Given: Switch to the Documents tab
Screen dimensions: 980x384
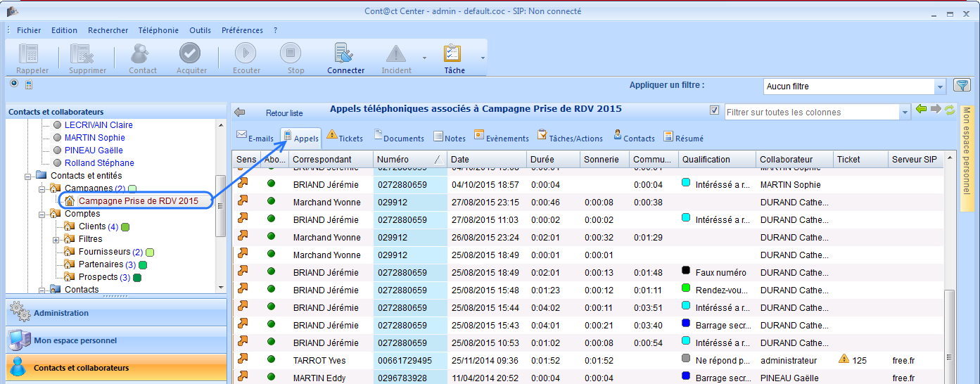Looking at the screenshot, I should coord(398,138).
